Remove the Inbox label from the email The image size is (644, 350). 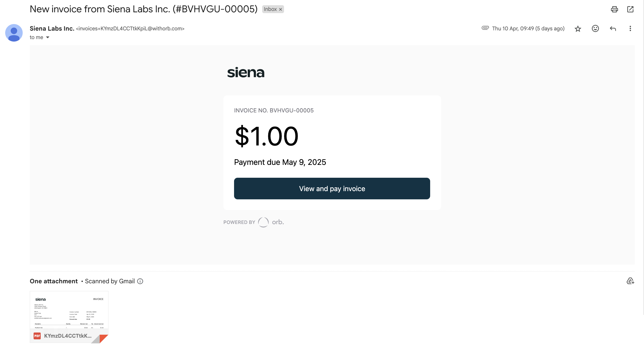(280, 9)
